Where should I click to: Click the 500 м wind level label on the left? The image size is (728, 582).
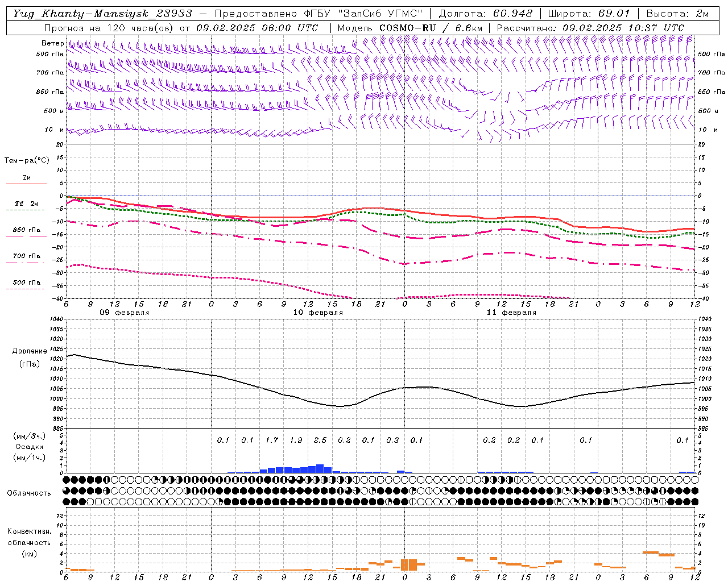coord(54,111)
